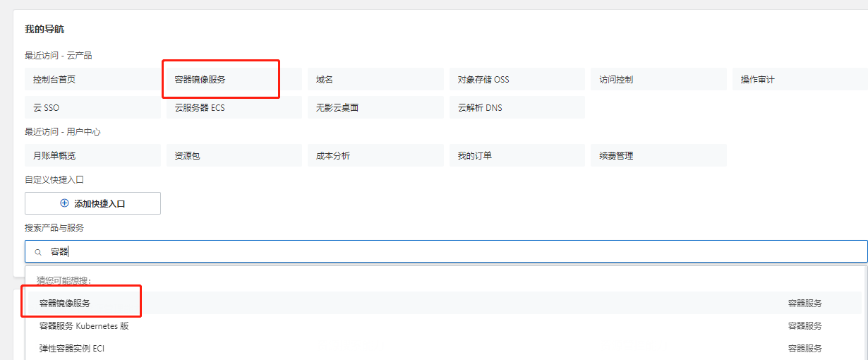Screen dimensions: 868x360
Task: Open 成本分析 shortcut
Action: click(x=375, y=155)
